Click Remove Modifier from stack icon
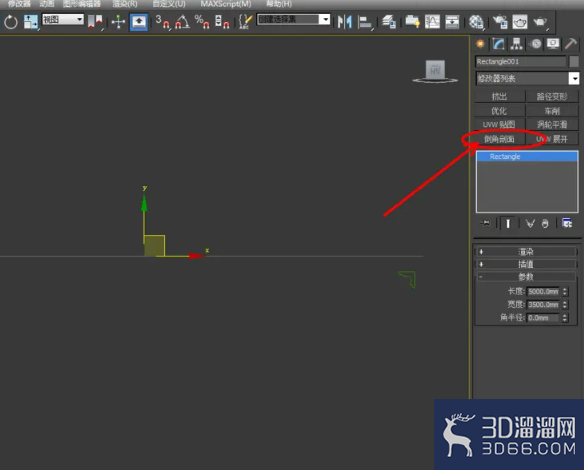The image size is (584, 470). tap(545, 223)
